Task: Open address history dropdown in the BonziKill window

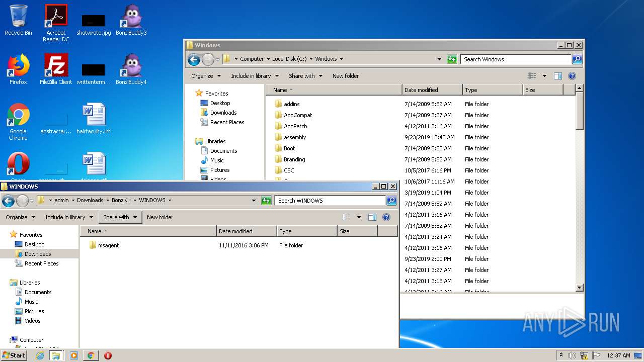Action: click(254, 201)
